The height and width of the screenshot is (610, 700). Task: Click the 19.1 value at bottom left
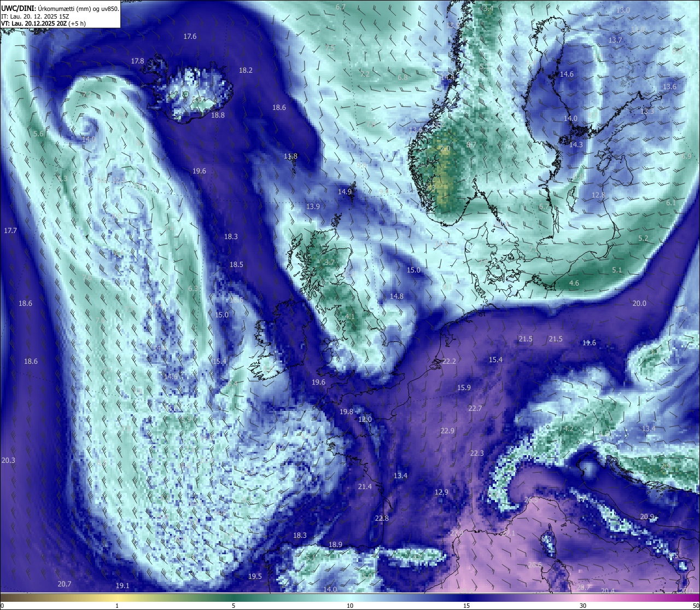[122, 586]
